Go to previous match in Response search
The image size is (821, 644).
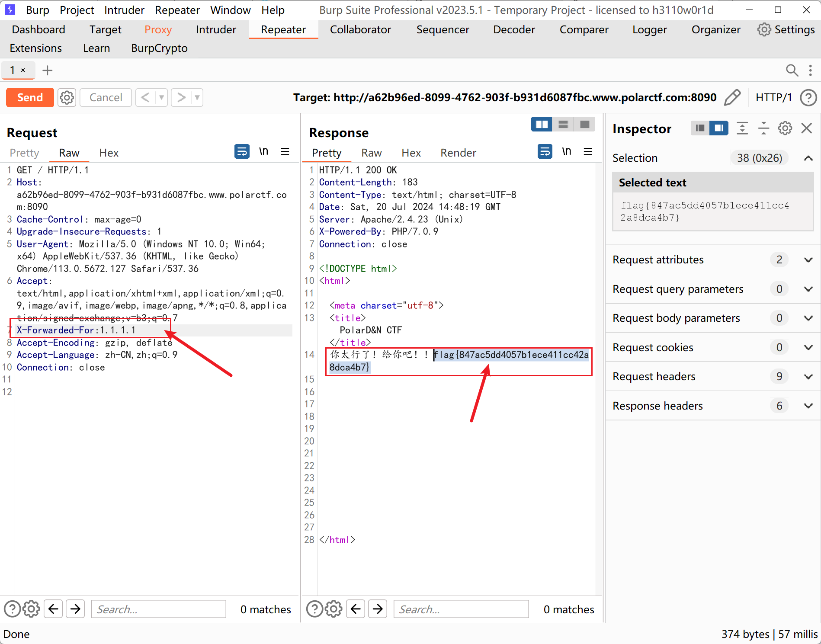[x=356, y=609]
